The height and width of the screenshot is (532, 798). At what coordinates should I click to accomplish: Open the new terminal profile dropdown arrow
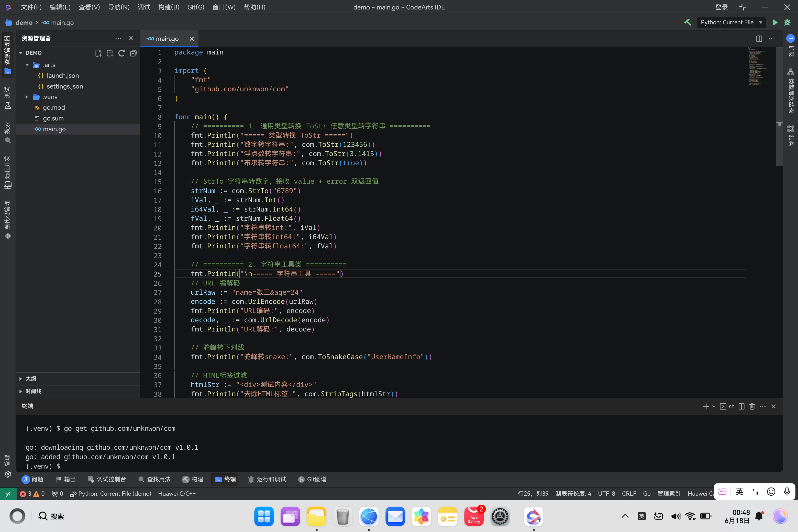714,406
